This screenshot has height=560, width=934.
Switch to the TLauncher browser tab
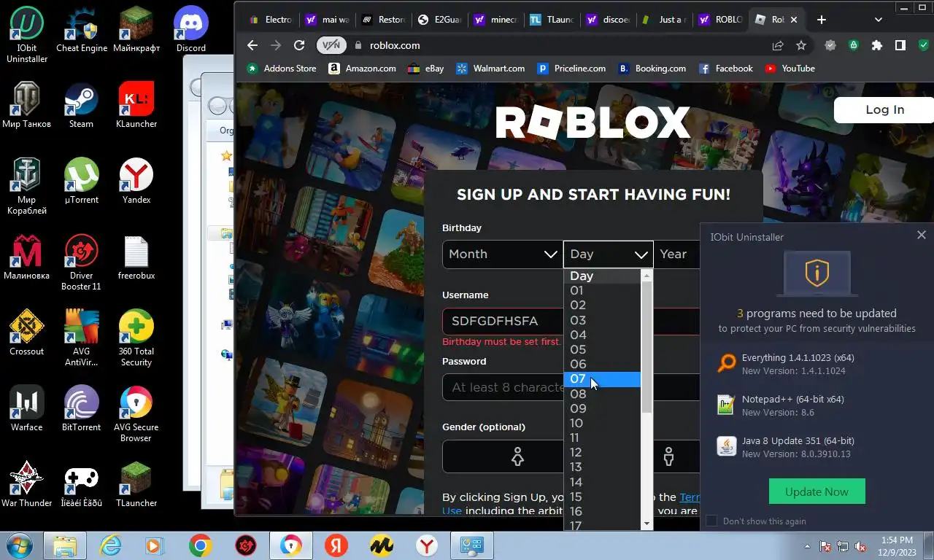tap(553, 20)
